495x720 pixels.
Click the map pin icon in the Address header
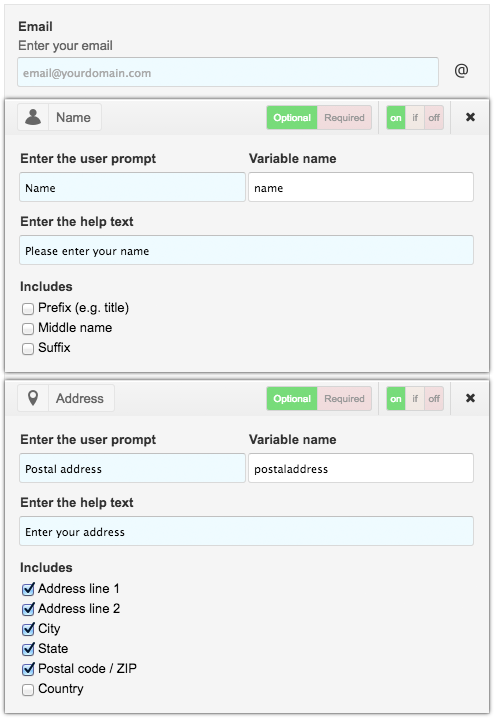point(33,398)
